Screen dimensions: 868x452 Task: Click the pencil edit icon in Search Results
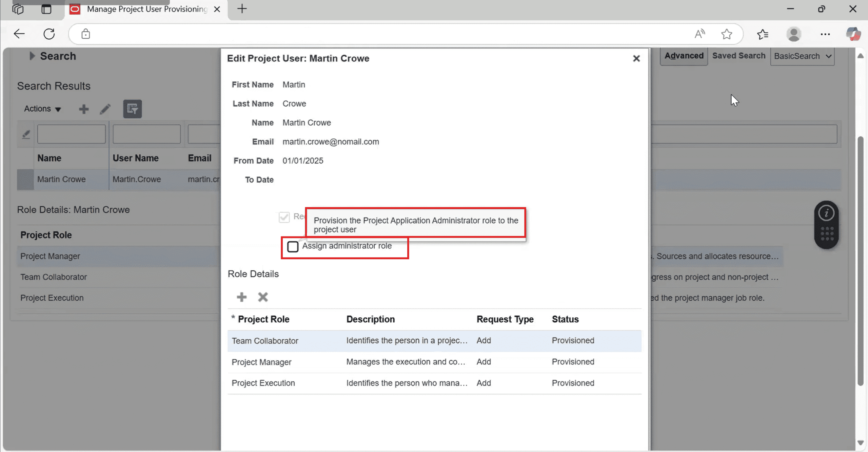(x=105, y=109)
